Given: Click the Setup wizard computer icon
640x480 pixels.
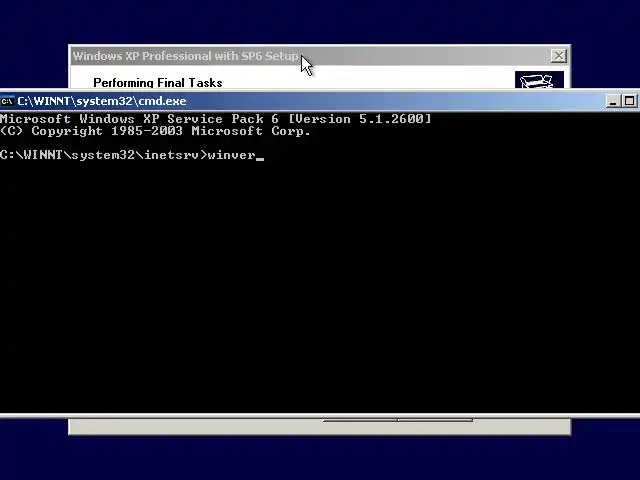Looking at the screenshot, I should (x=539, y=80).
